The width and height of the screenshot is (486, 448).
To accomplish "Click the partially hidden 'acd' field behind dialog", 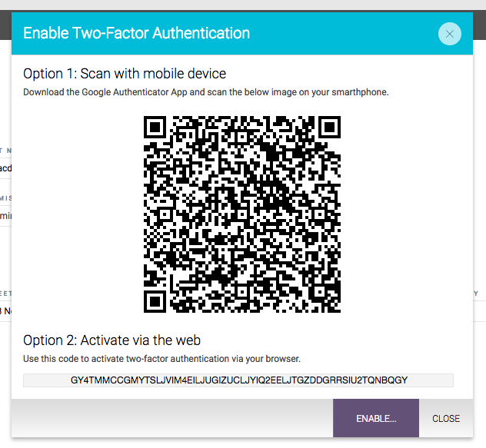I will pos(5,168).
